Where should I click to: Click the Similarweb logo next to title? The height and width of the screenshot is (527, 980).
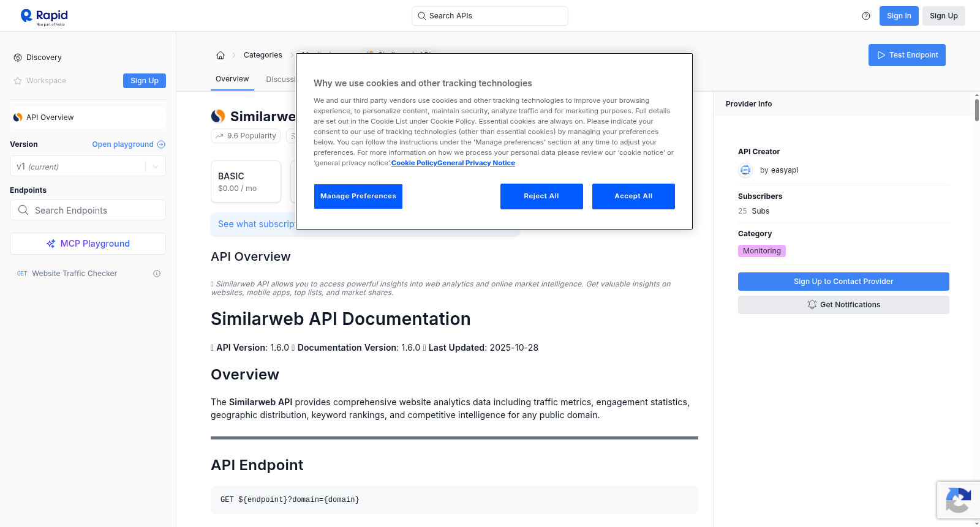[218, 116]
